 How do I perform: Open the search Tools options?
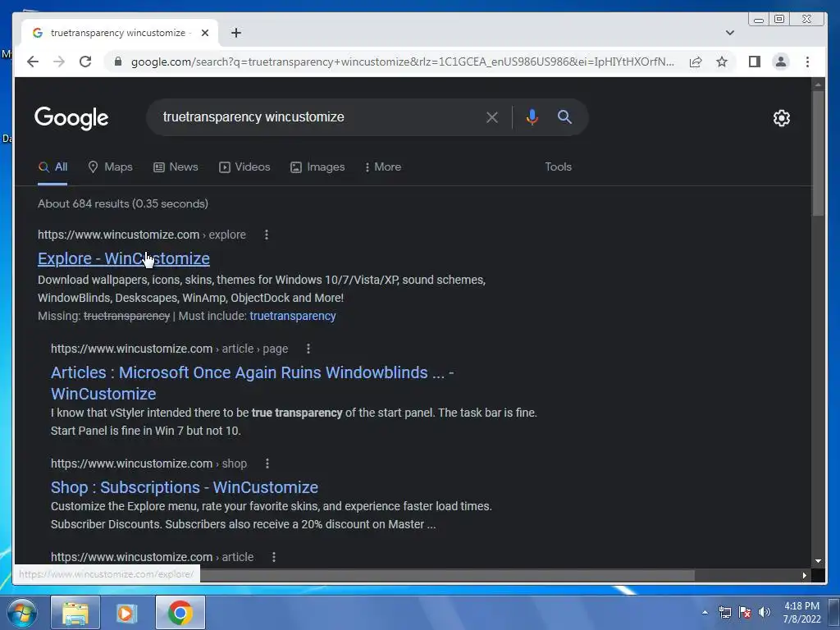558,167
